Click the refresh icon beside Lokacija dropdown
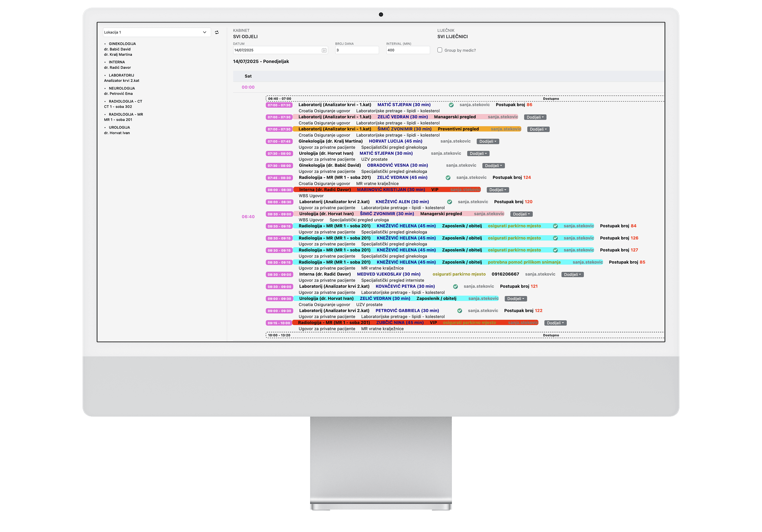This screenshot has height=532, width=762. (x=217, y=33)
